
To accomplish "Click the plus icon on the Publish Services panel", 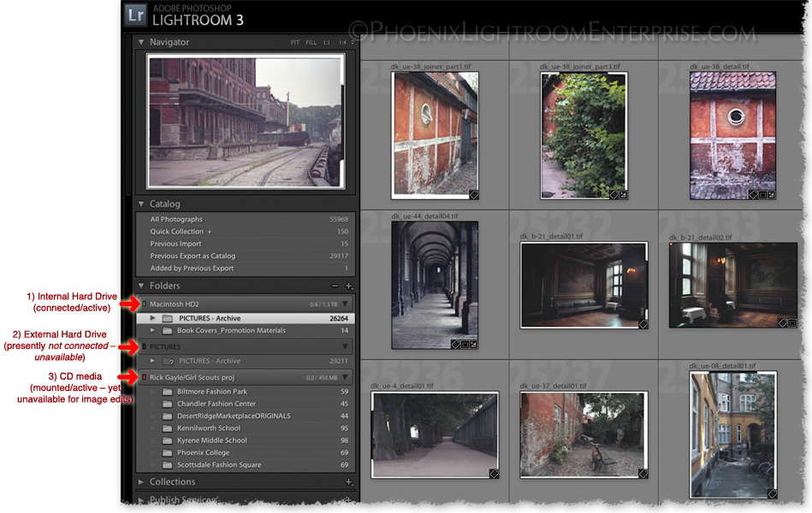I will [349, 499].
